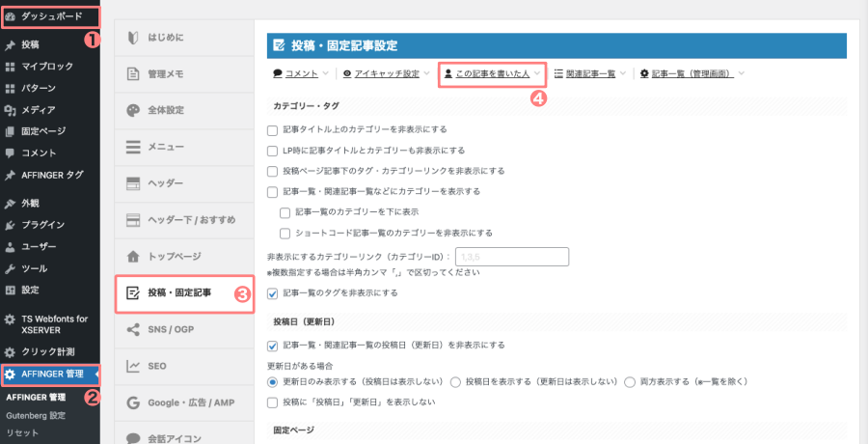The width and height of the screenshot is (868, 444).
Task: Enable 記事タイトル上のカテゴリーを非表示にする checkbox
Action: pyautogui.click(x=272, y=129)
